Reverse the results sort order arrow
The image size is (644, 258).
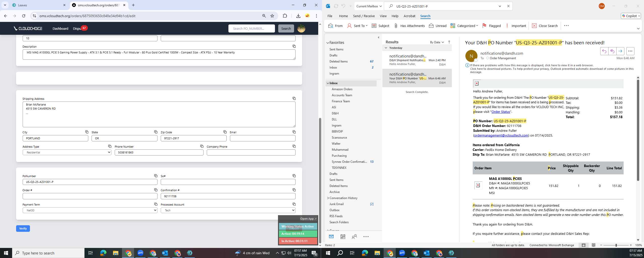click(449, 42)
